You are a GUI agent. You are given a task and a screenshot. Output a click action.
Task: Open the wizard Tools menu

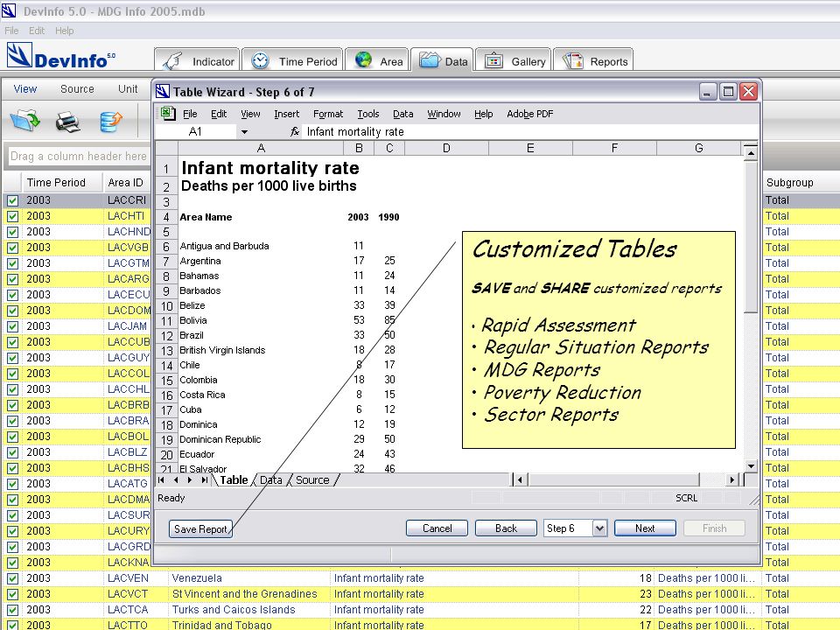[x=368, y=114]
